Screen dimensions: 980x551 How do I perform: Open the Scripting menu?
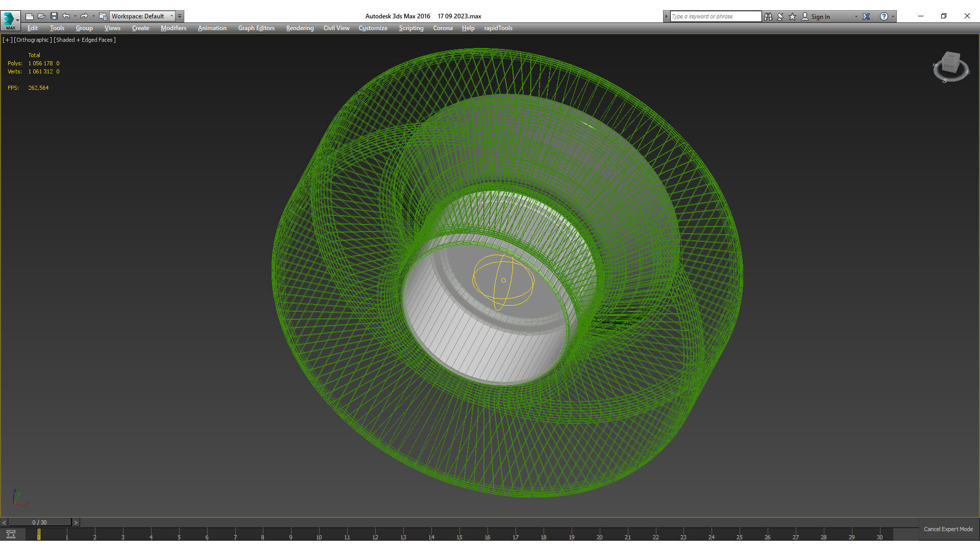tap(411, 28)
